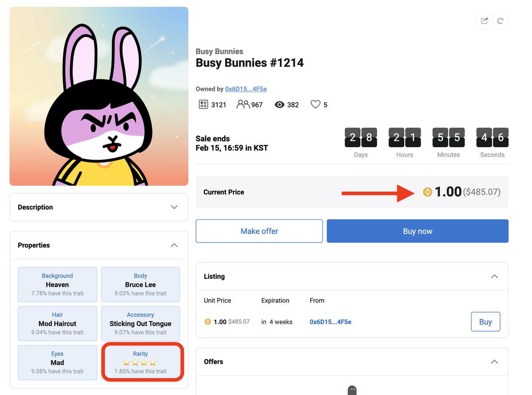Collapse the Offers section

coord(494,362)
